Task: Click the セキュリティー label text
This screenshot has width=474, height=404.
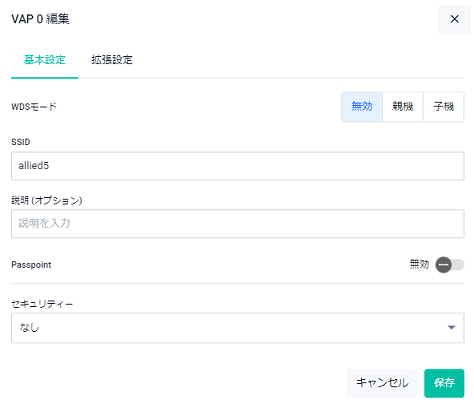Action: [42, 304]
